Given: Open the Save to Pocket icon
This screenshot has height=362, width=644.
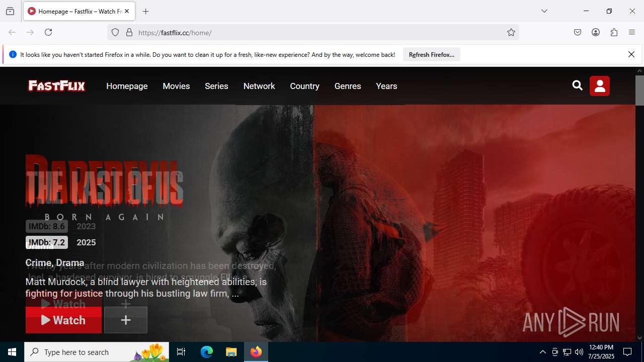Looking at the screenshot, I should [x=578, y=32].
